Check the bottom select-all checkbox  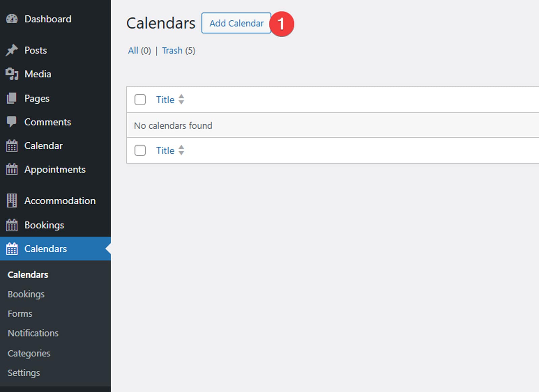140,151
